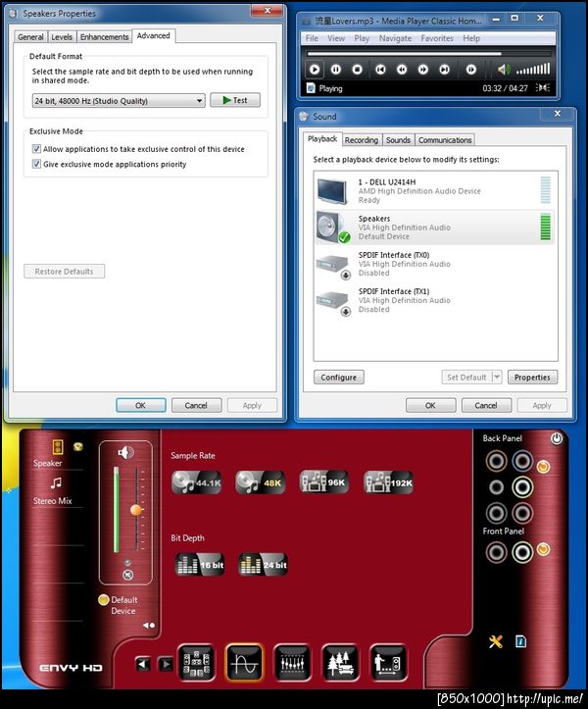
Task: Click Configure in Sound window
Action: (x=338, y=378)
